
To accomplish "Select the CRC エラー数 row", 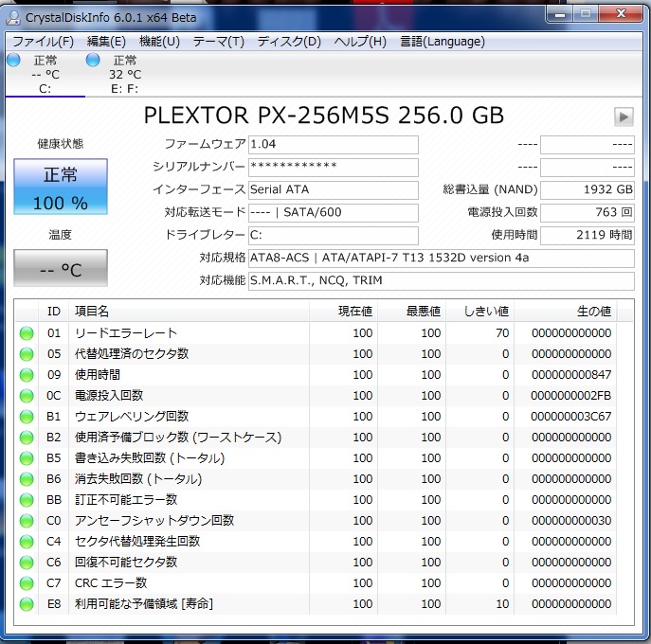I will click(316, 583).
